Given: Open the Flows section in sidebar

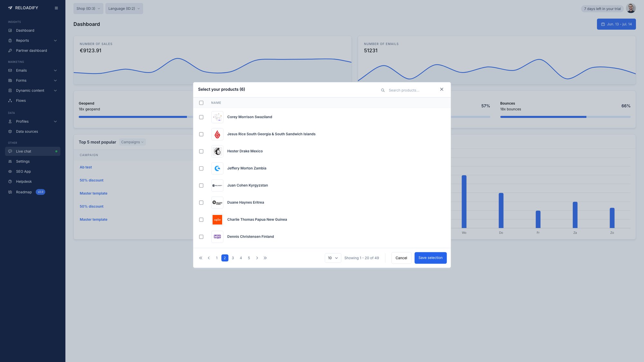Looking at the screenshot, I should coord(21,100).
